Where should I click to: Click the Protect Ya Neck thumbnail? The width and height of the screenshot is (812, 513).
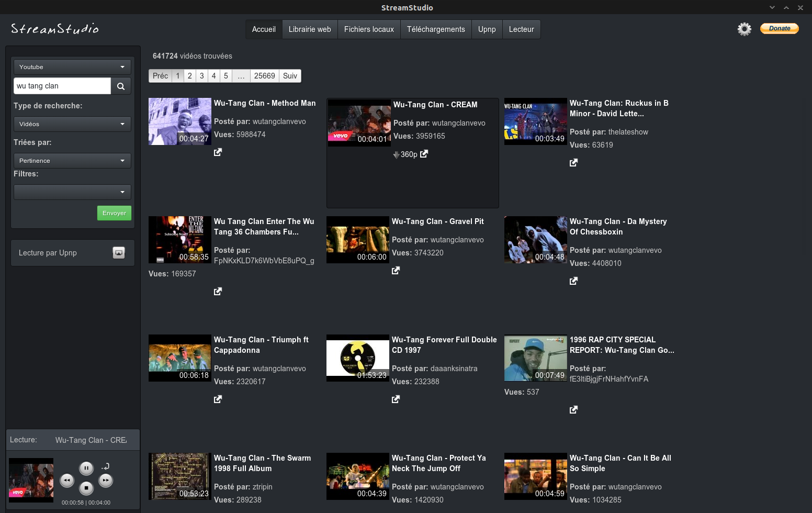[x=357, y=476]
